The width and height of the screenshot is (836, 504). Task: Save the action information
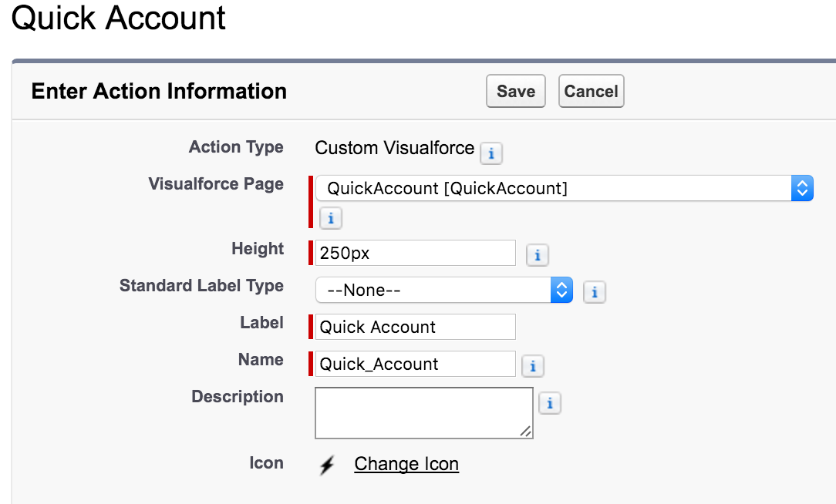coord(516,91)
